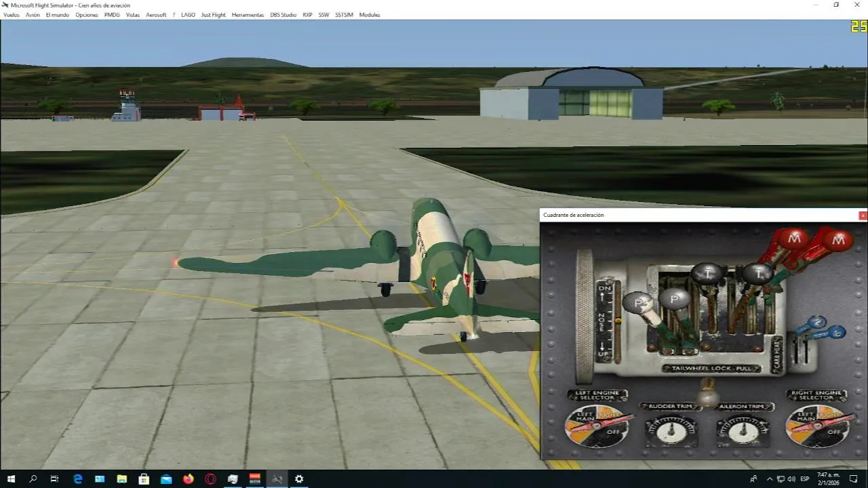Grab the right red mixture M knob
868x488 pixels.
coord(838,239)
